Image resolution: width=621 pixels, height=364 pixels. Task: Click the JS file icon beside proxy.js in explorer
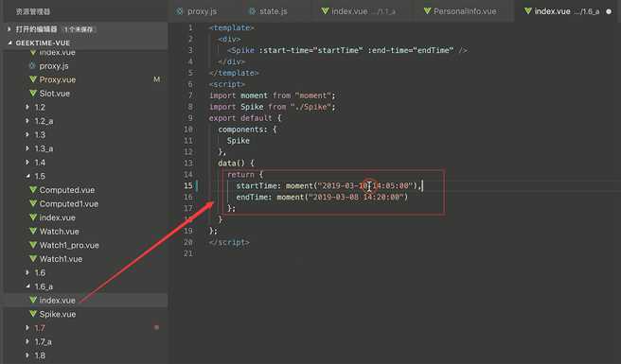coord(33,65)
